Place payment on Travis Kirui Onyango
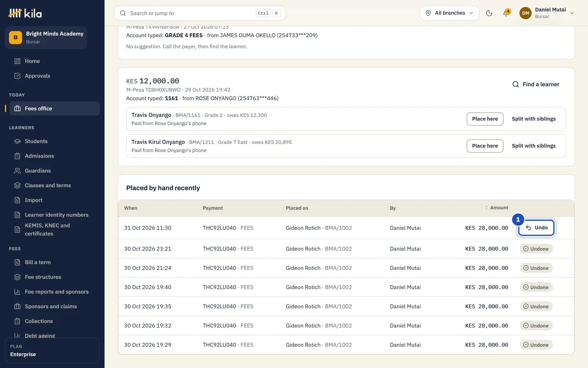 point(485,146)
